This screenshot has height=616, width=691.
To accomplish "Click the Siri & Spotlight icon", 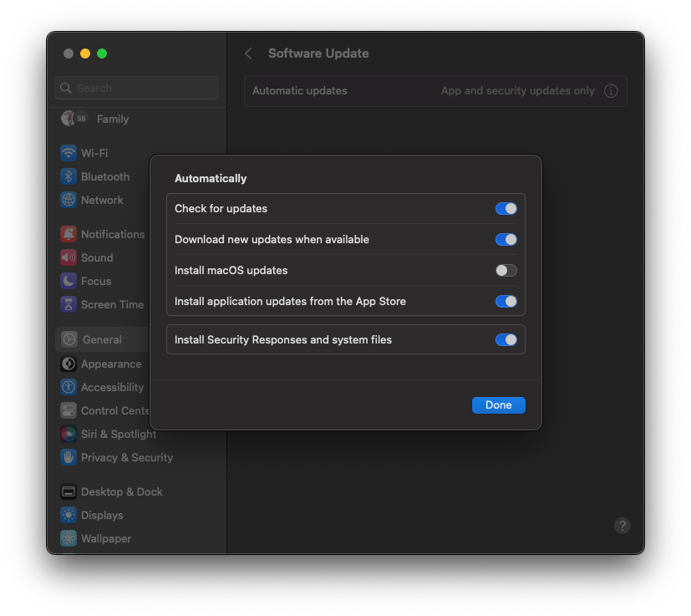I will pyautogui.click(x=69, y=434).
